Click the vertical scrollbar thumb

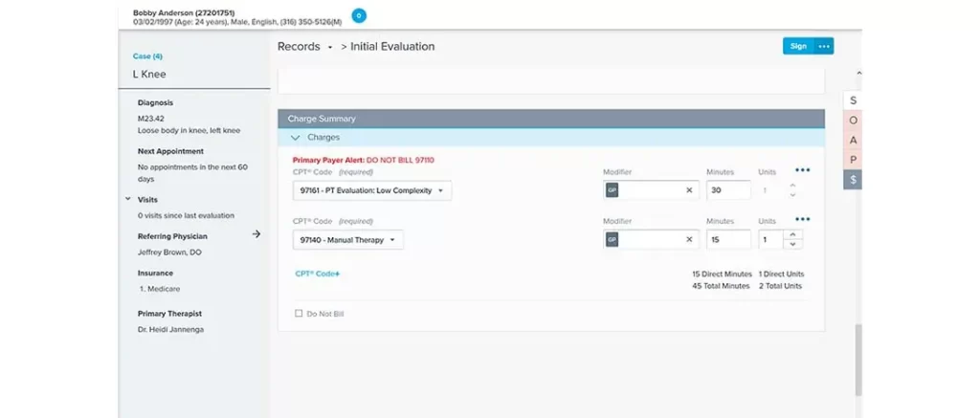[858, 360]
